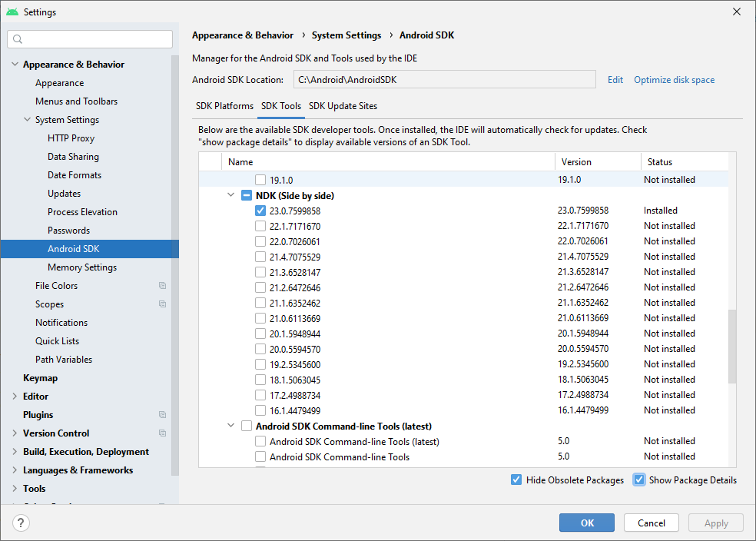Focus the settings search field
Screen dimensions: 756x541
[90, 39]
